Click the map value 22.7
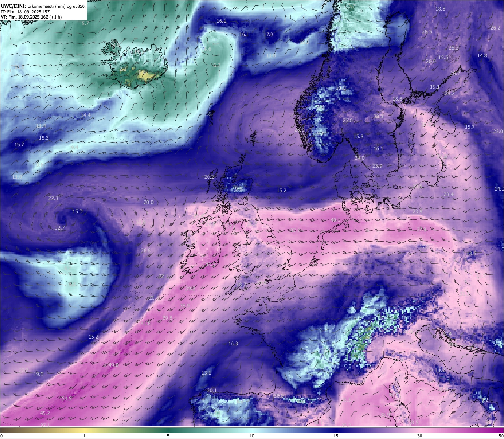Image resolution: width=504 pixels, height=439 pixels. [x=60, y=228]
